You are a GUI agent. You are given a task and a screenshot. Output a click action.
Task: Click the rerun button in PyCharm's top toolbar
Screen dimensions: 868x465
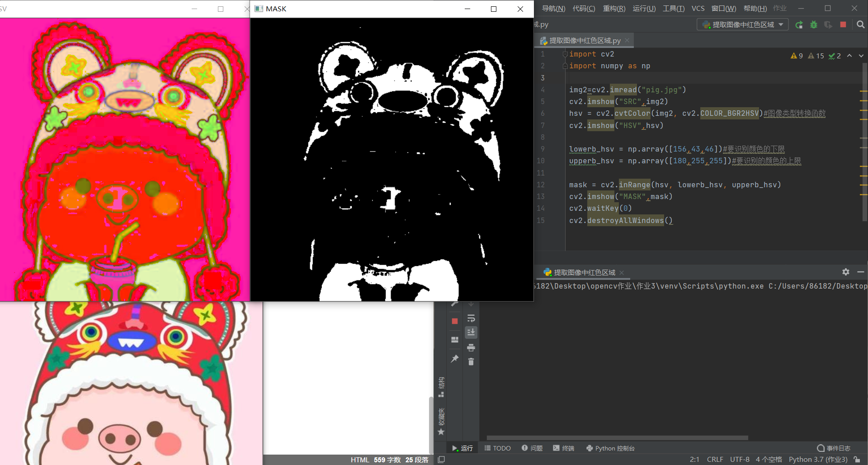point(799,25)
